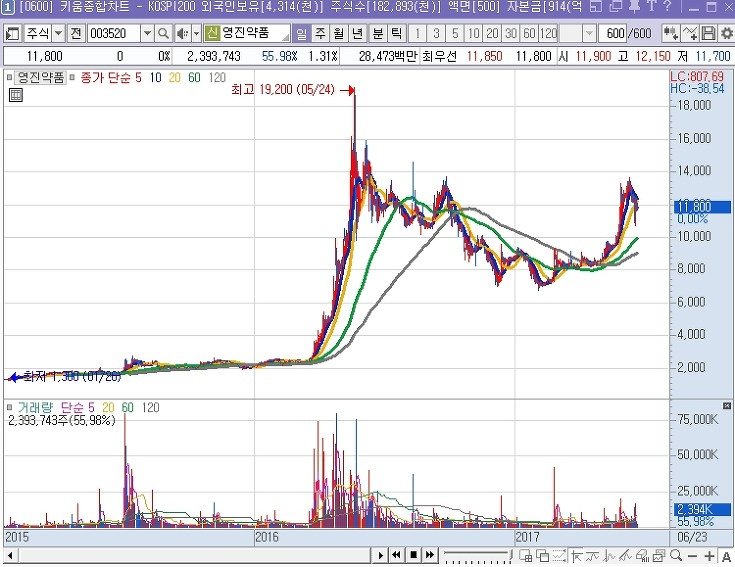Click the chart with bars overlay icon
The height and width of the screenshot is (567, 735).
pos(643,556)
